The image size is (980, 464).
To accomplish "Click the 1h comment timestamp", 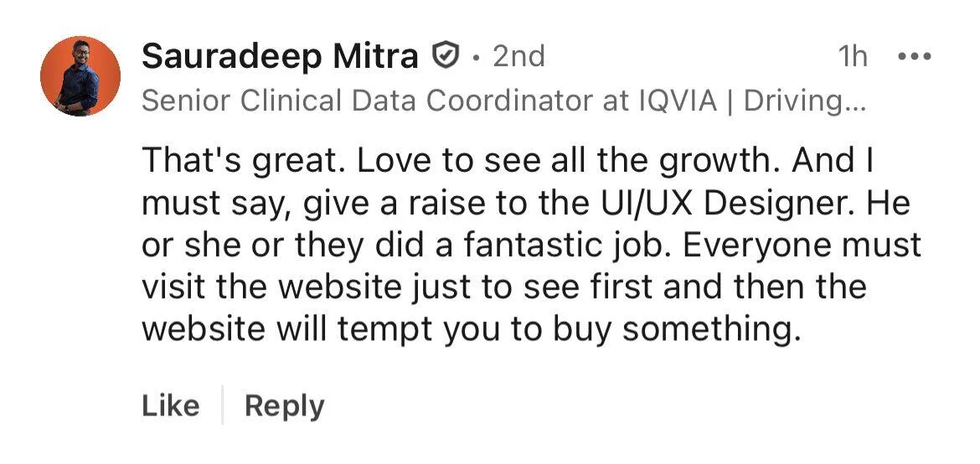I will pyautogui.click(x=853, y=56).
